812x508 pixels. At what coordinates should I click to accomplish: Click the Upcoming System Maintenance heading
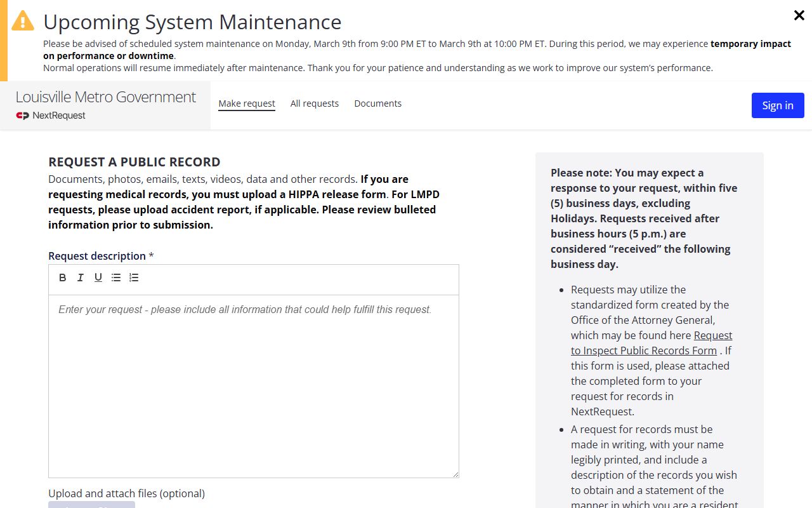click(192, 22)
